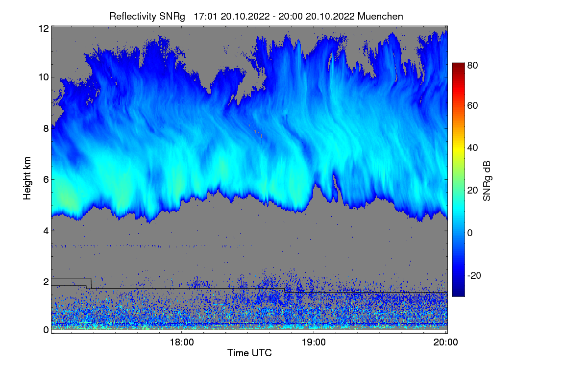
Task: Select the 'Time UTC' axis label
Action: (x=249, y=353)
